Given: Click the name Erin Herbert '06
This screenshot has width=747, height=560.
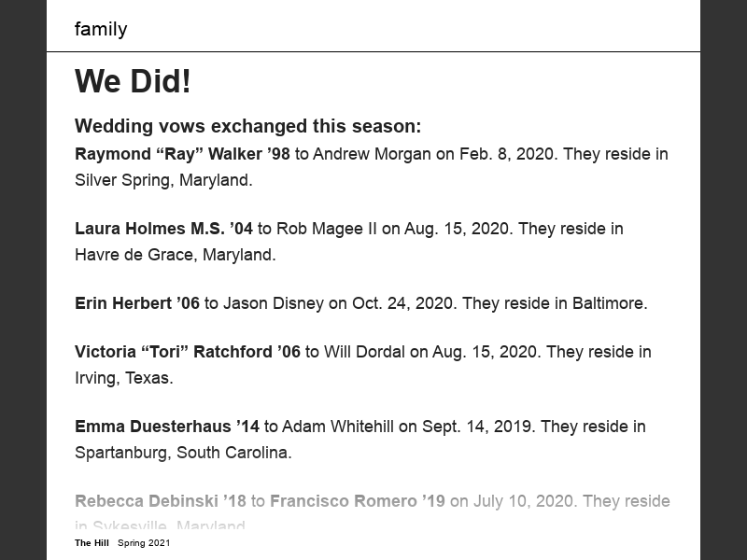Looking at the screenshot, I should (x=137, y=303).
